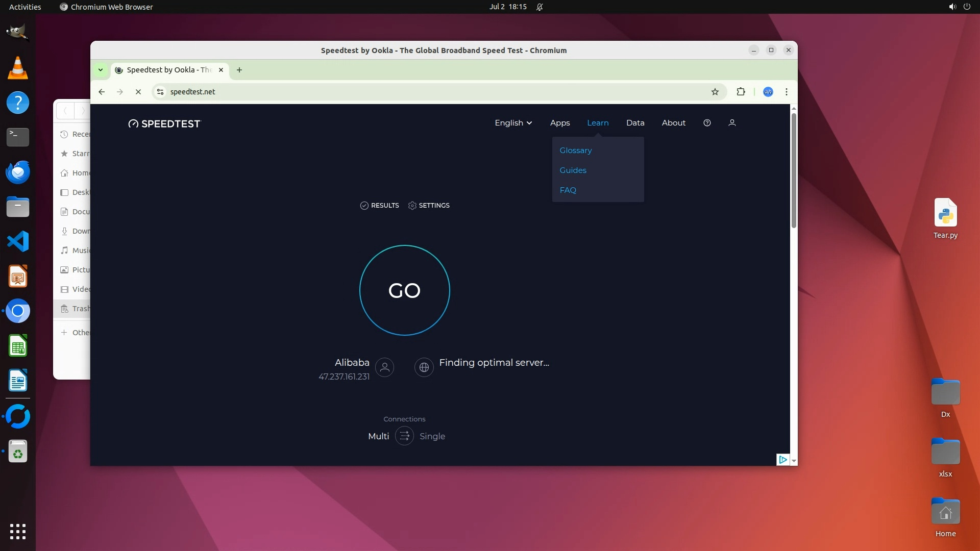Open the Extensions puzzle icon
The width and height of the screenshot is (980, 551).
(x=741, y=92)
